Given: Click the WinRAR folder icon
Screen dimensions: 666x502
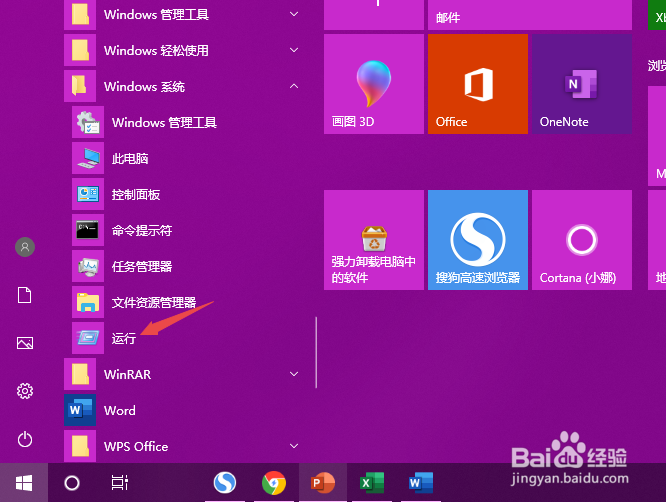Looking at the screenshot, I should click(80, 374).
